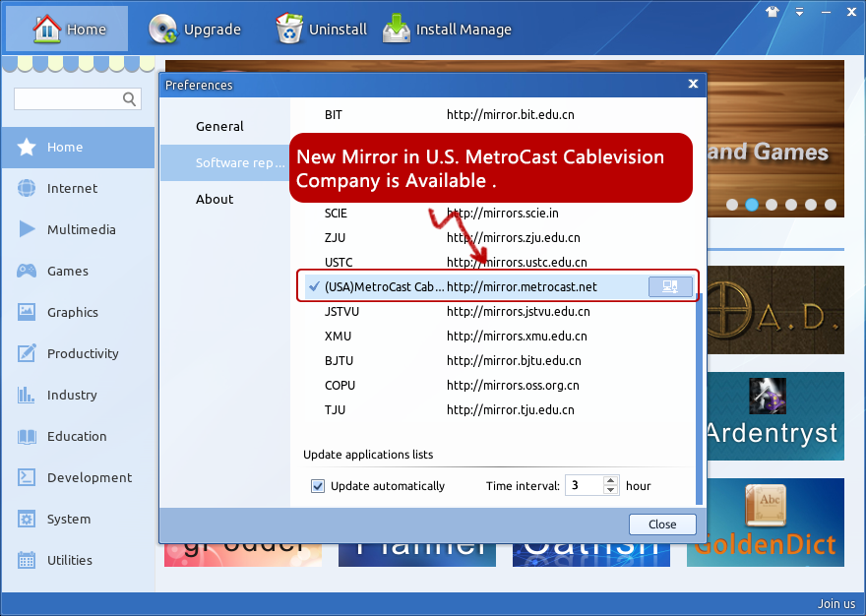Select Industry category in sidebar
866x616 pixels.
point(78,395)
